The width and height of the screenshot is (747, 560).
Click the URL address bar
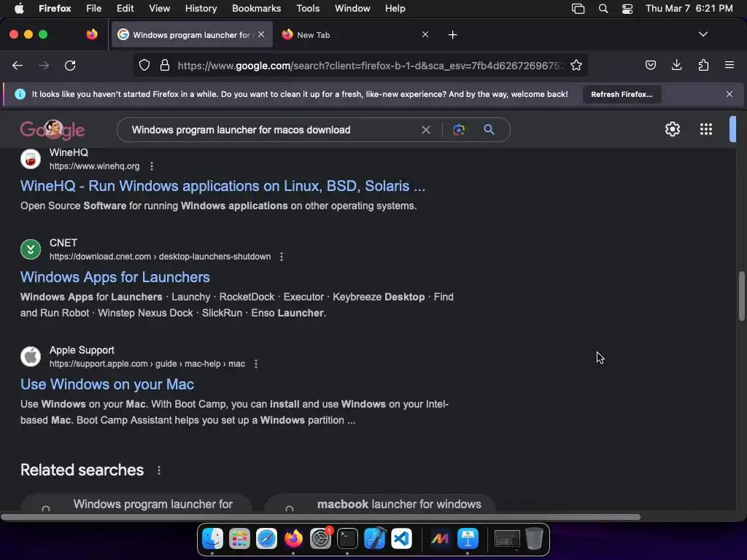[360, 65]
